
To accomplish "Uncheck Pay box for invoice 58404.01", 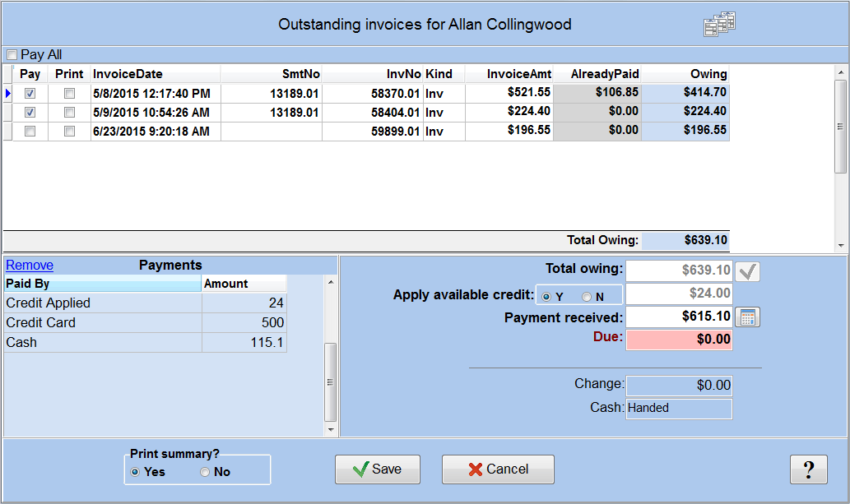I will click(30, 112).
